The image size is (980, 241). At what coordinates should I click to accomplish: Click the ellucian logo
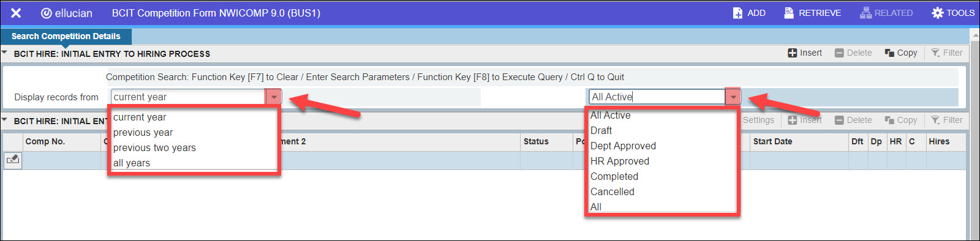[x=66, y=13]
